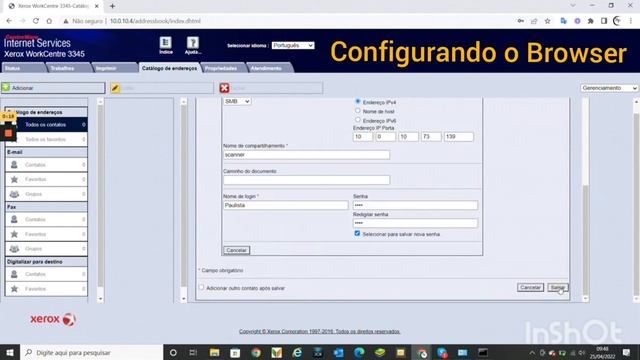Image resolution: width=640 pixels, height=360 pixels.
Task: Click Cancelar inside the destination form
Action: point(236,250)
